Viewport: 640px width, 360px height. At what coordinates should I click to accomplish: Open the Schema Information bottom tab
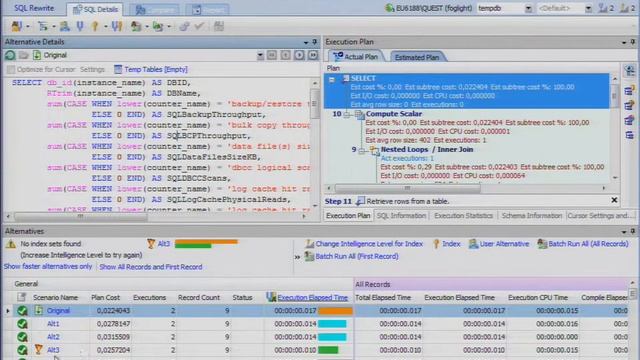(x=531, y=216)
